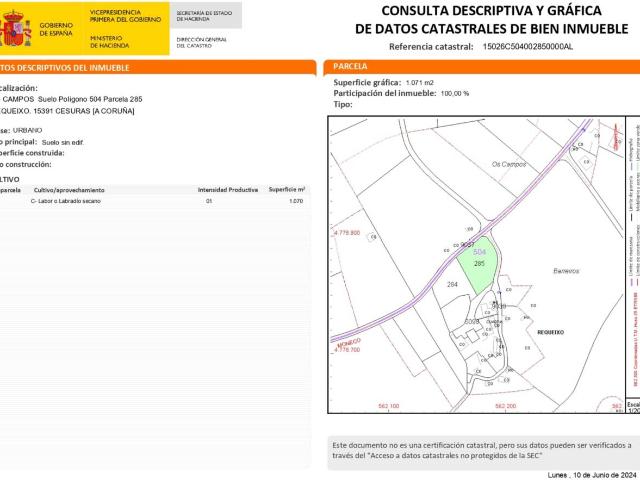The width and height of the screenshot is (640, 480).
Task: Select the '01' productive intensity cell
Action: tap(209, 201)
